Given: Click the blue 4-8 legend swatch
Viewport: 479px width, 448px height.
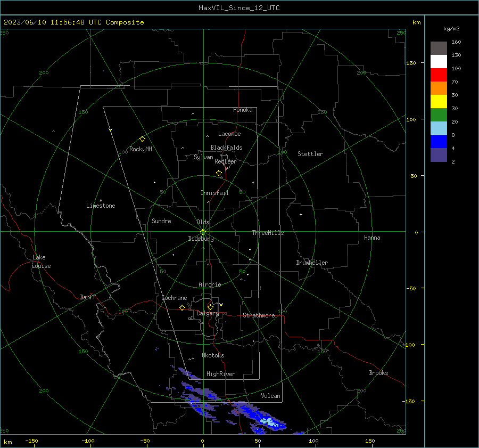Looking at the screenshot, I should click(x=439, y=142).
